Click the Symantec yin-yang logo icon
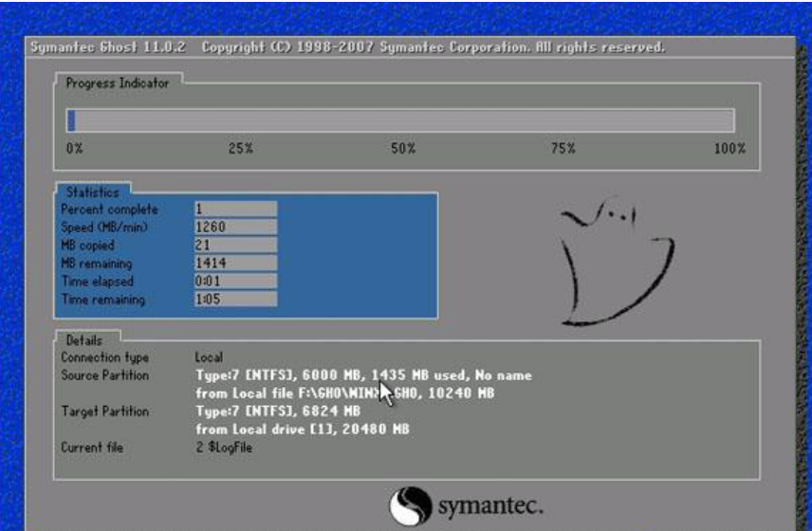The width and height of the screenshot is (812, 531). click(x=411, y=505)
